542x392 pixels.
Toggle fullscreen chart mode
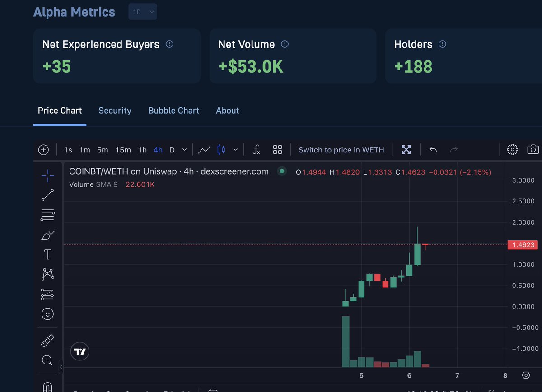pyautogui.click(x=406, y=149)
